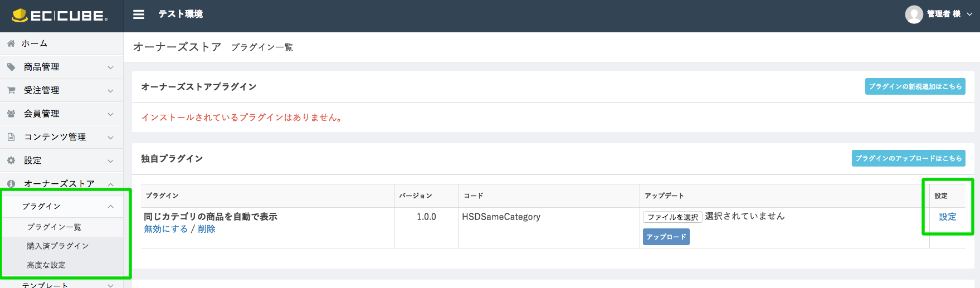Click the member users icon
The height and width of the screenshot is (288, 980).
11,114
